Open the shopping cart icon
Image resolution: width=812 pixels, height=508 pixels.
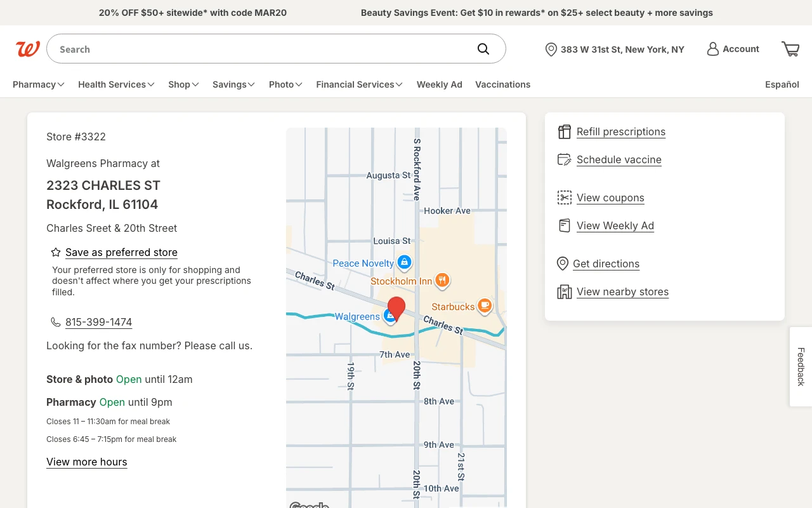[790, 49]
